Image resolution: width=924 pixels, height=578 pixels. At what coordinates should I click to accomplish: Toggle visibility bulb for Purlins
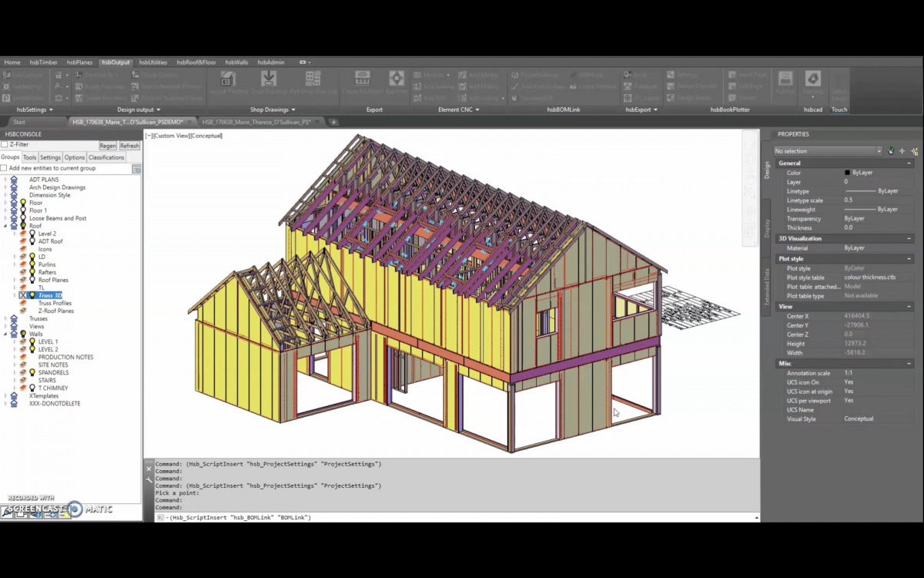pos(32,264)
